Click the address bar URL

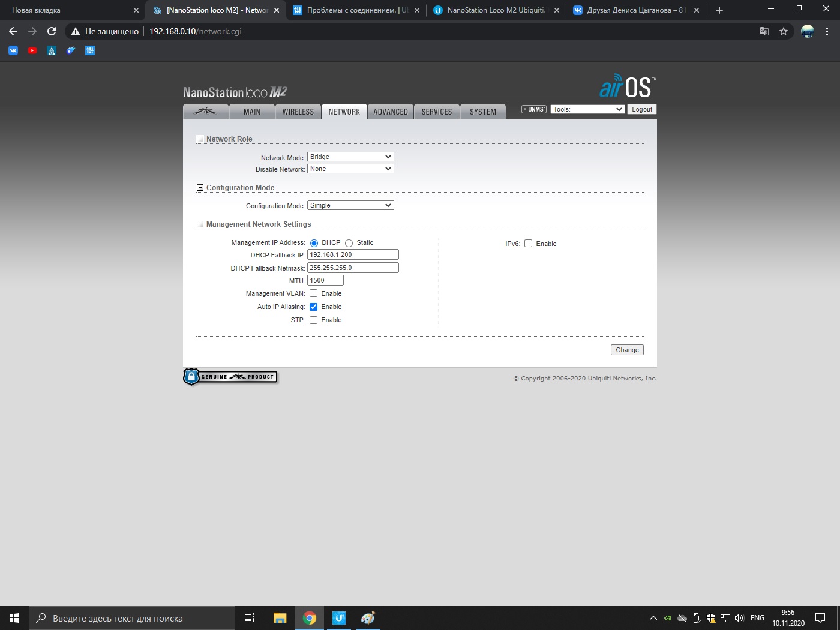[x=196, y=31]
